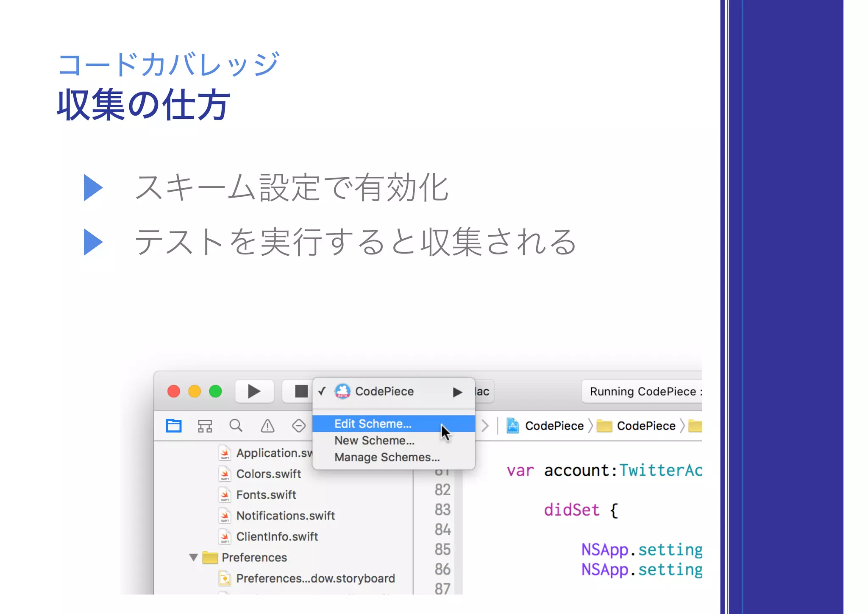Click the yellow minimize window button
Screen dimensions: 868x614
click(x=195, y=391)
